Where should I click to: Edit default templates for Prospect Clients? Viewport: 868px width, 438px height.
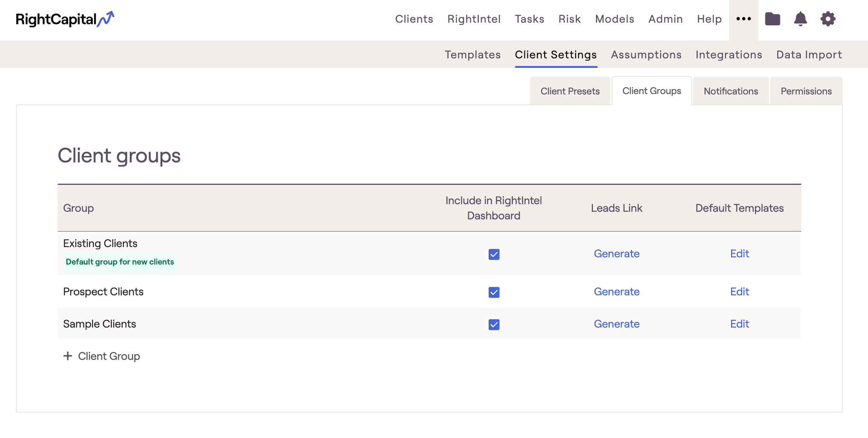tap(739, 292)
